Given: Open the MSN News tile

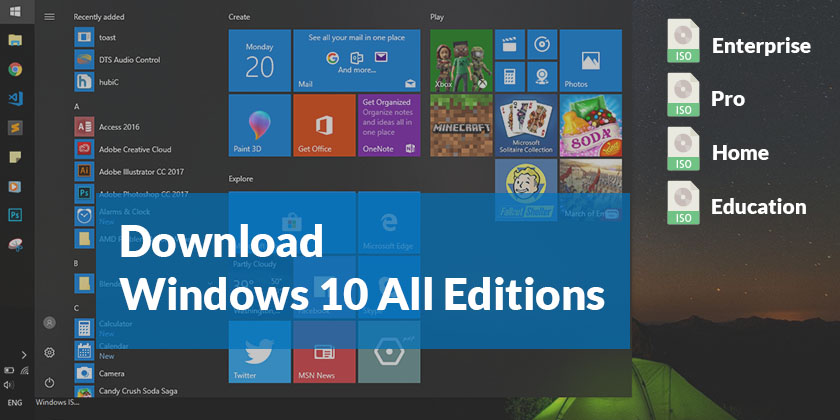Looking at the screenshot, I should point(325,352).
